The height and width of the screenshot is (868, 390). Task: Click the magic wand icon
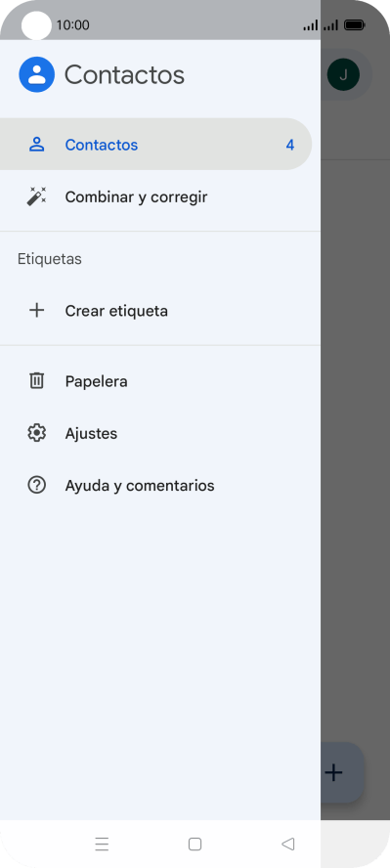[36, 196]
